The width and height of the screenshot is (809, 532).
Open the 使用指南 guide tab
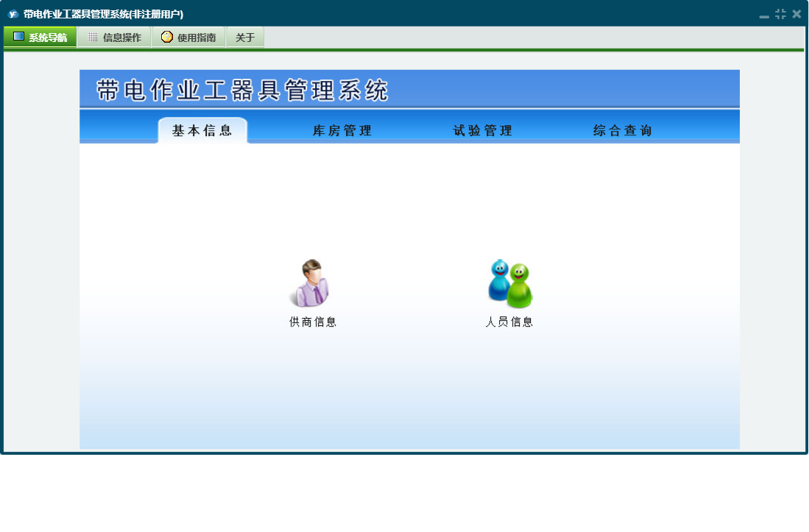(189, 37)
